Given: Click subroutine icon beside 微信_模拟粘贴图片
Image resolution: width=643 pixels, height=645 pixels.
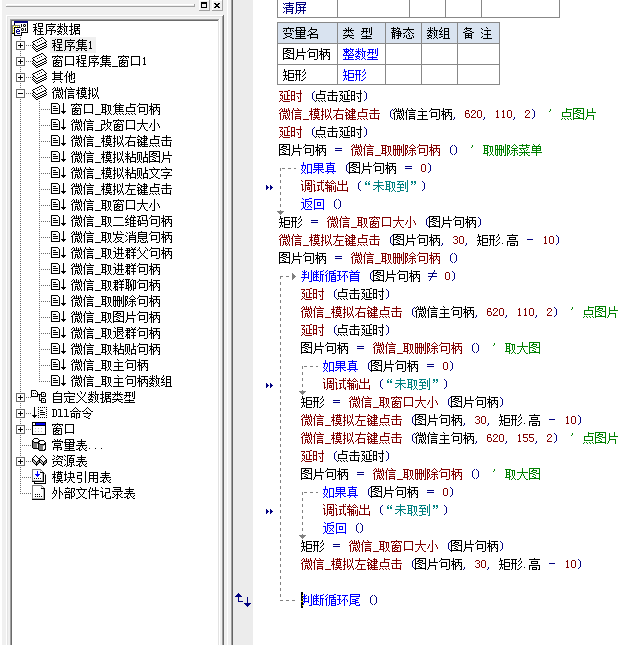Looking at the screenshot, I should [x=58, y=157].
